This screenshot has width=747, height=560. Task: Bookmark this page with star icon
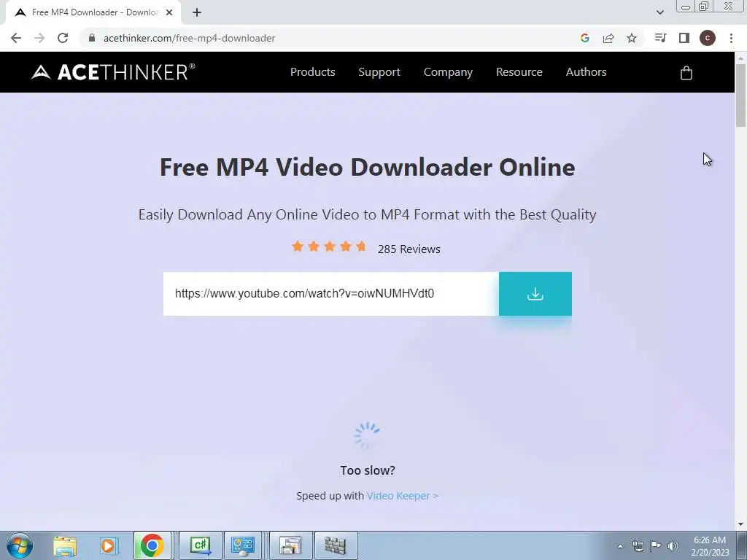click(x=632, y=38)
